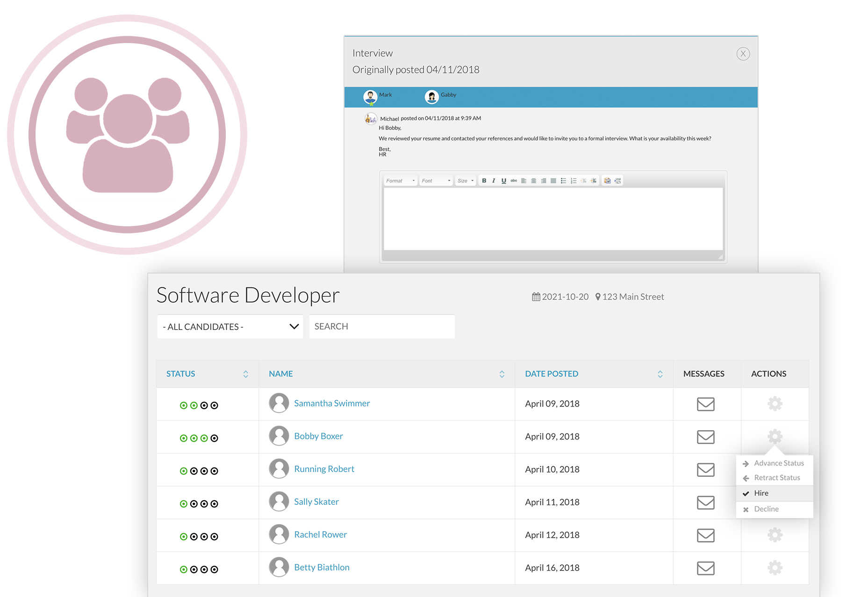The height and width of the screenshot is (597, 868).
Task: Click calendar icon next to 2021-10-20
Action: [x=536, y=296]
